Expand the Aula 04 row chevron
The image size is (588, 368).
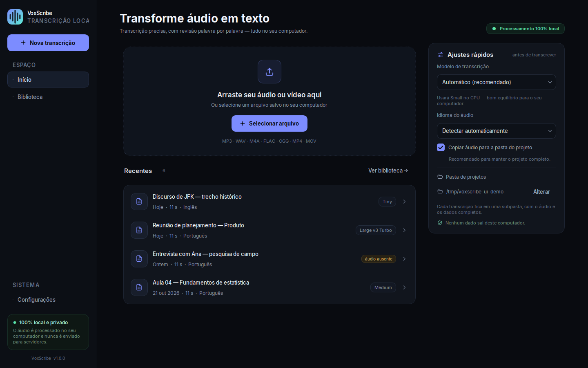[x=404, y=287]
